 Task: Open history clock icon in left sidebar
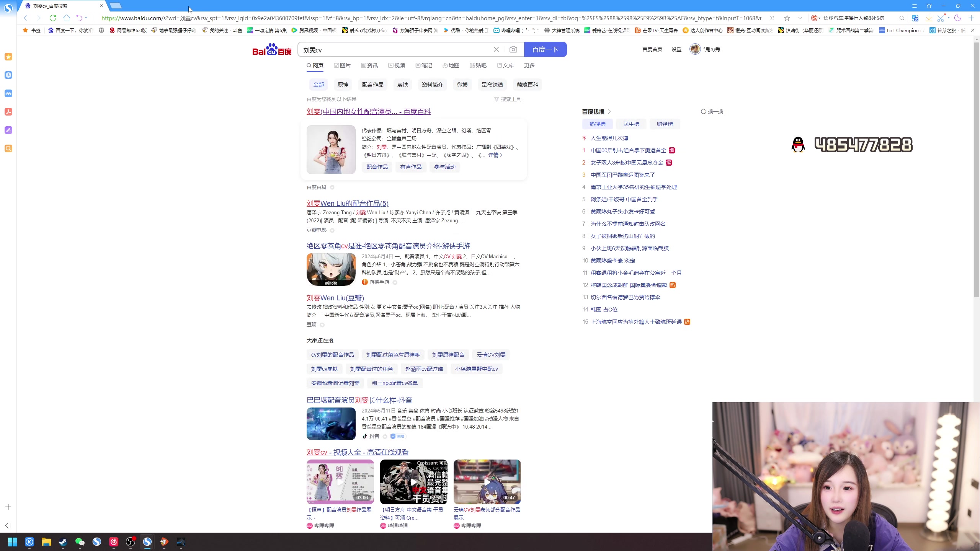pyautogui.click(x=8, y=75)
